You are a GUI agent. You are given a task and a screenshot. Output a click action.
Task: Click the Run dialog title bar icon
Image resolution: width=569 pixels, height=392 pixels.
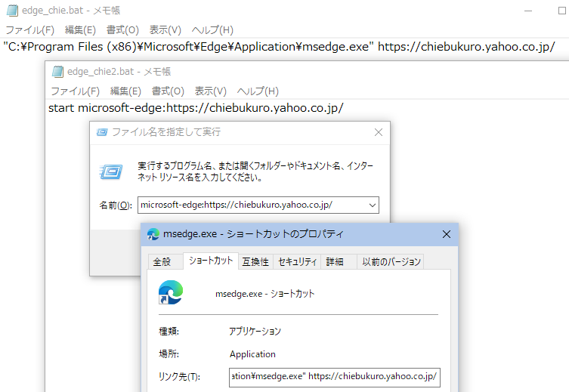[102, 132]
